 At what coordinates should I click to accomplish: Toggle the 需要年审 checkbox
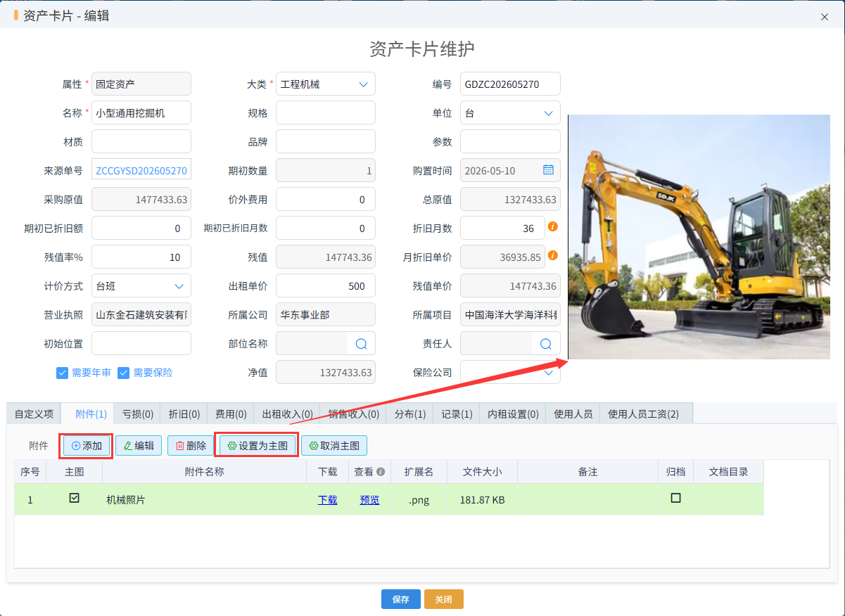62,373
